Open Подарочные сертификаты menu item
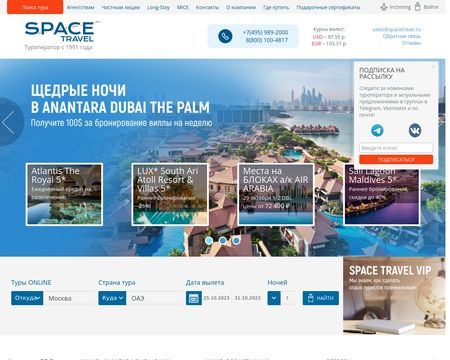Viewport: 450px width, 360px height. click(328, 7)
